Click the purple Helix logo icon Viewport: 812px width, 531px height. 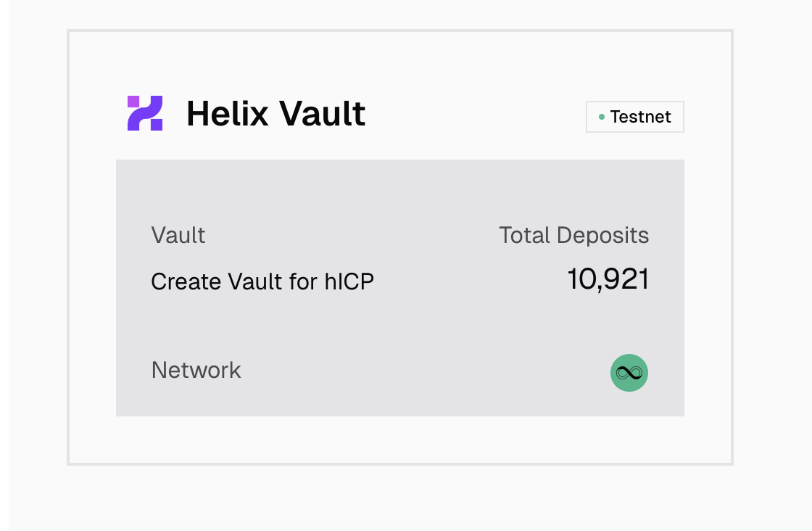click(145, 113)
